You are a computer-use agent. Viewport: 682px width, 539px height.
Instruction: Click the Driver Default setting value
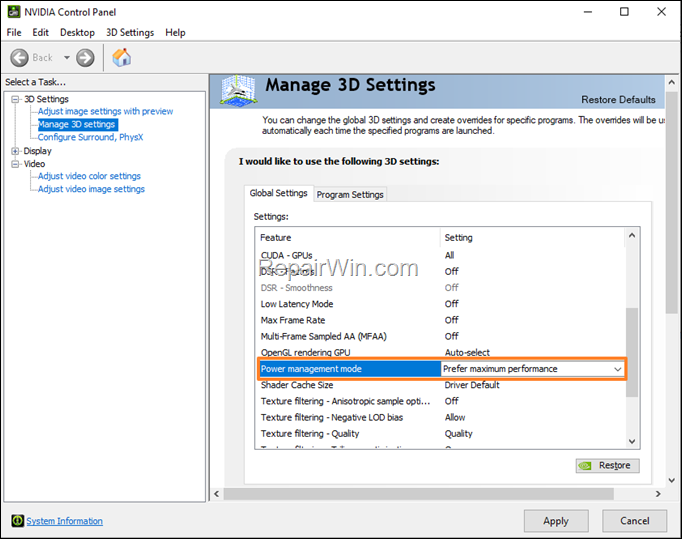[472, 385]
